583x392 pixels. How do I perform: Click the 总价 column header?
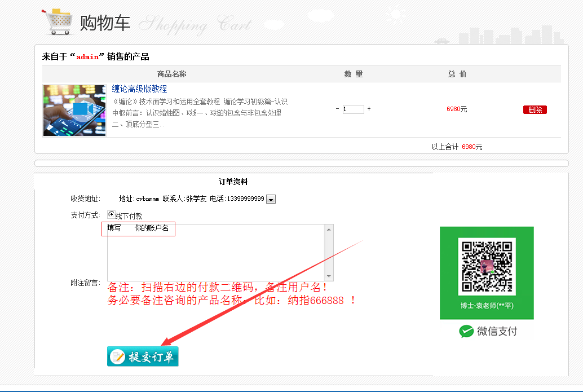click(457, 74)
